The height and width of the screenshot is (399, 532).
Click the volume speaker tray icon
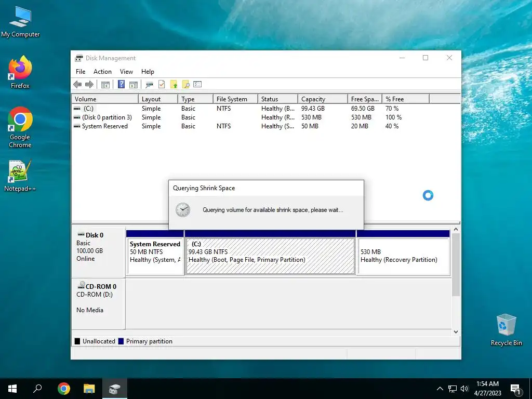(x=464, y=389)
